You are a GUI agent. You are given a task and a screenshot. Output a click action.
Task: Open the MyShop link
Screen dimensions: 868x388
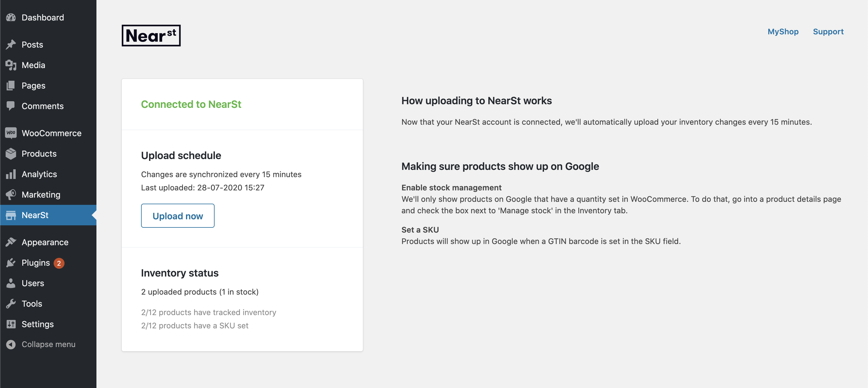[x=783, y=32]
